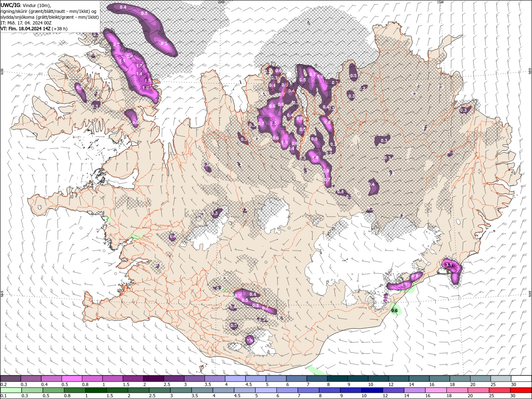The width and height of the screenshot is (532, 399).
Task: Click the '20W' longitude label
Action: click(221, 2)
